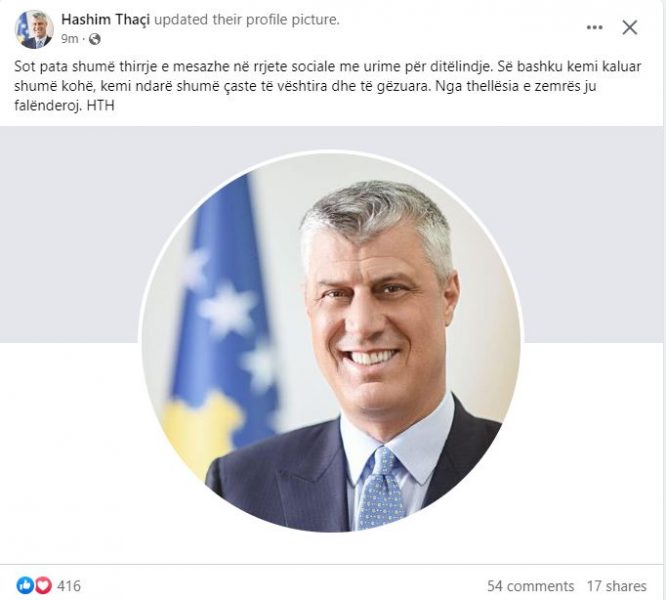The height and width of the screenshot is (600, 666).
Task: Click the red heart reaction icon
Action: click(x=43, y=586)
